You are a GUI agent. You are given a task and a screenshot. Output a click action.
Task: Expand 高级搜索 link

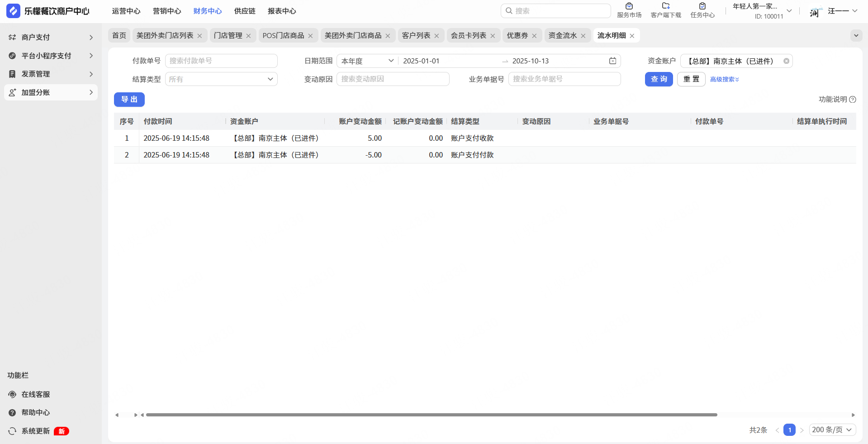[x=725, y=79]
